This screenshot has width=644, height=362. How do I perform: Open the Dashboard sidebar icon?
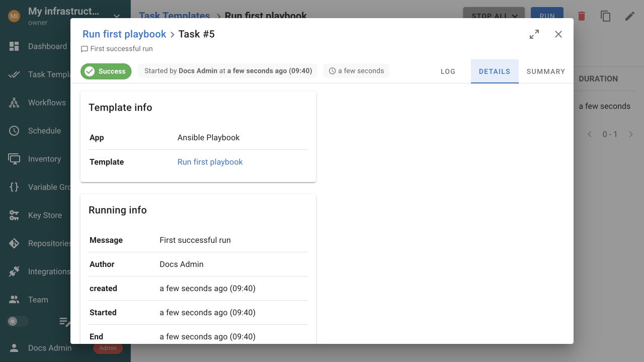point(14,46)
